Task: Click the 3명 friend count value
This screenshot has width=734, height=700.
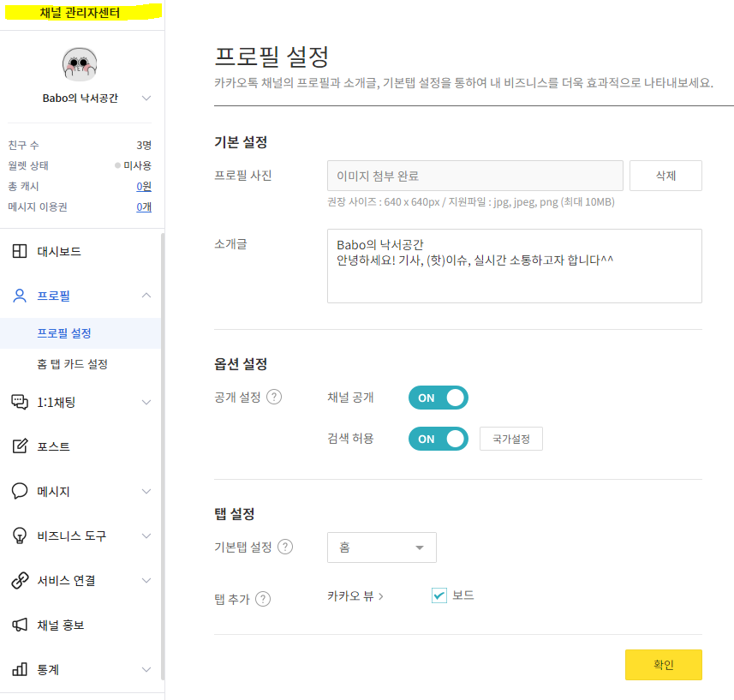Action: [144, 145]
